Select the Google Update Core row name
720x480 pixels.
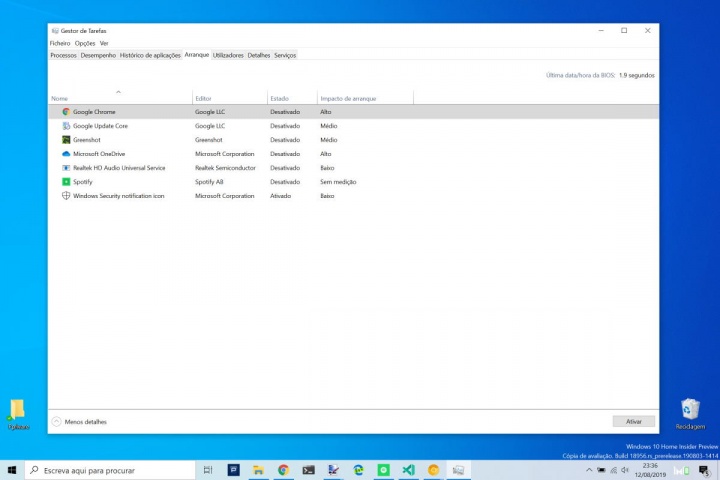click(101, 126)
